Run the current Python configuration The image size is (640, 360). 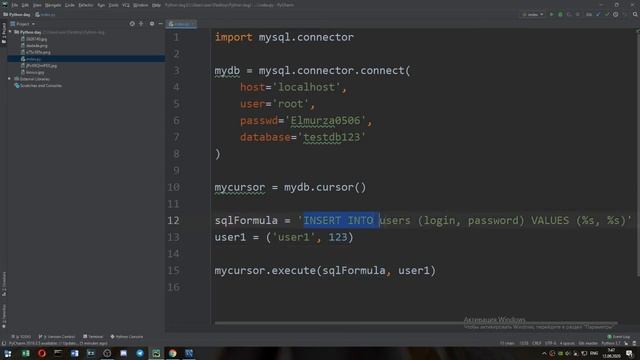[551, 14]
